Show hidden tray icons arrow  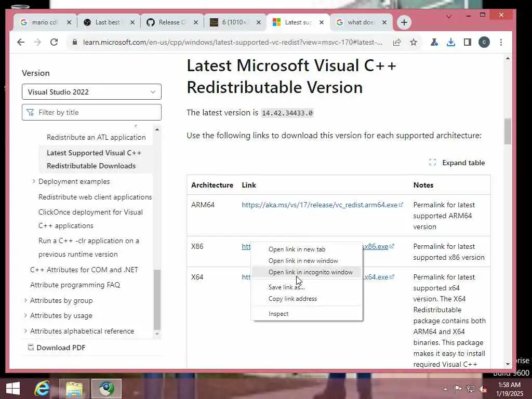[x=445, y=389]
